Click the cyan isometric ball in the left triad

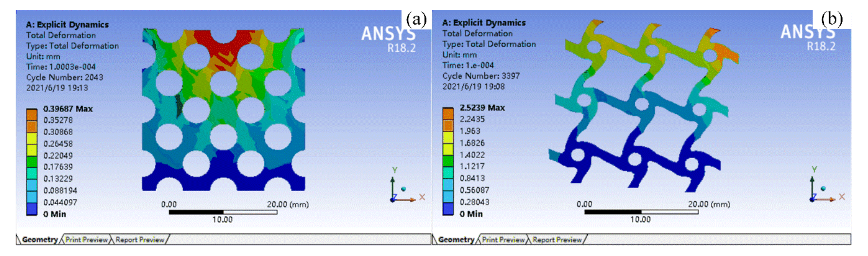403,189
